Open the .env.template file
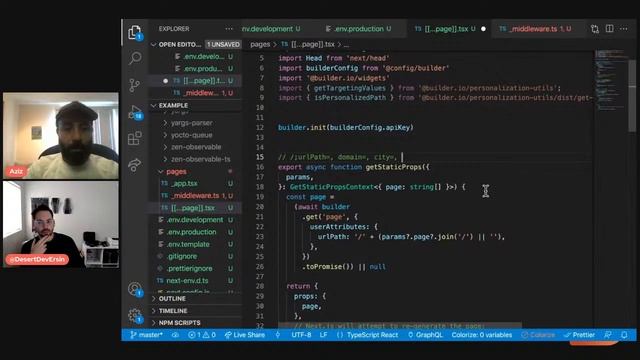 click(x=188, y=244)
